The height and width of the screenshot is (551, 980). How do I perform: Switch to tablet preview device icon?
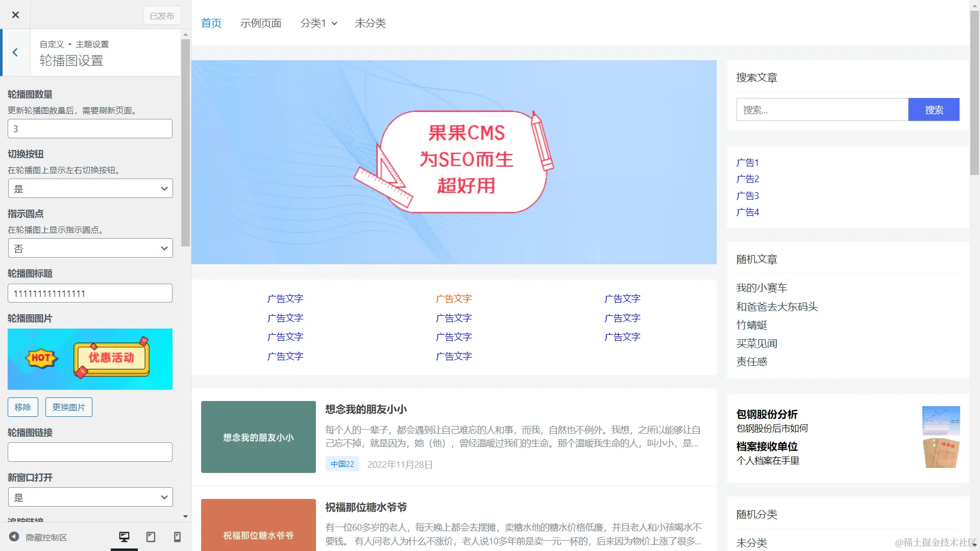[x=151, y=537]
